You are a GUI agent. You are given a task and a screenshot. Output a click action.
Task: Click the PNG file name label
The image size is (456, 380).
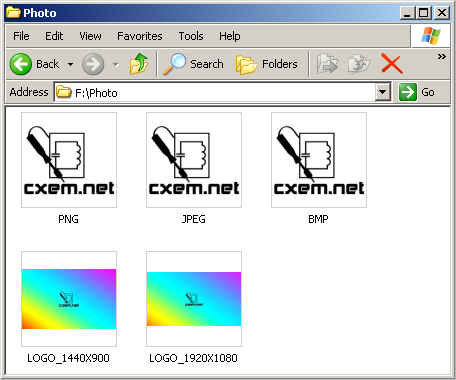pos(68,219)
